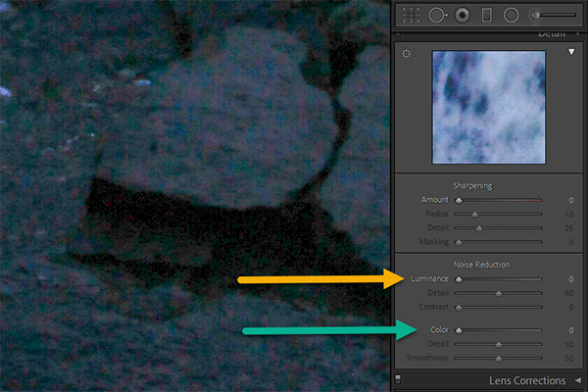The image size is (588, 392).
Task: Collapse the detail preview with white triangle
Action: [571, 53]
